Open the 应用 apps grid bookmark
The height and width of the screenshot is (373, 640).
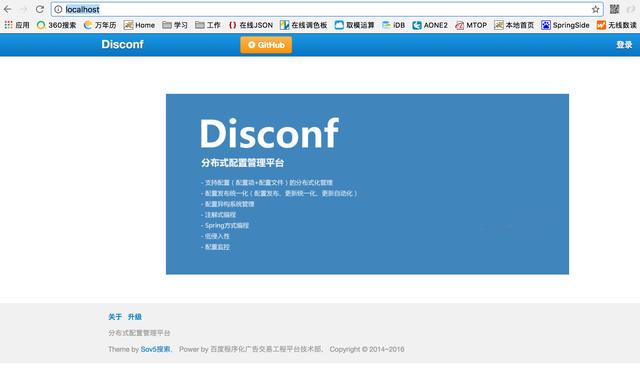(17, 25)
